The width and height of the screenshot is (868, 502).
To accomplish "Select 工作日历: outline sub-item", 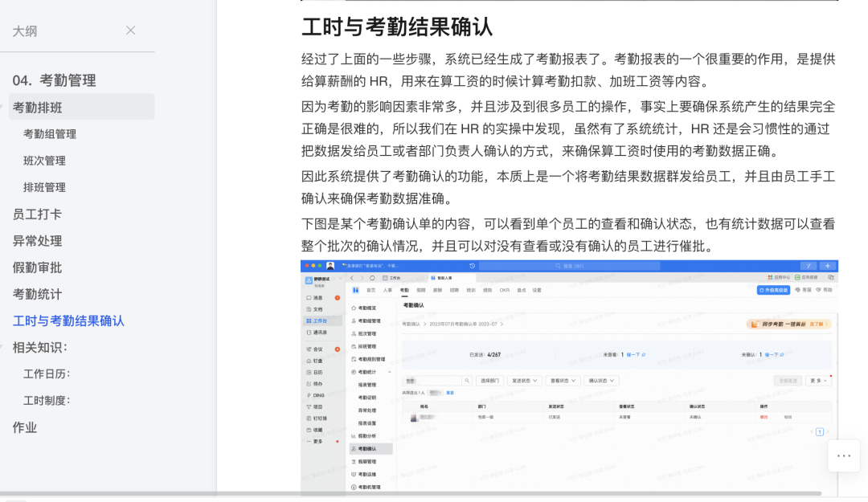I will point(47,374).
